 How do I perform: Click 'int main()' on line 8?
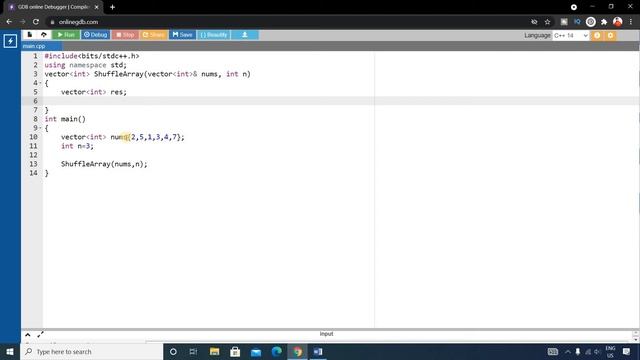click(x=65, y=119)
